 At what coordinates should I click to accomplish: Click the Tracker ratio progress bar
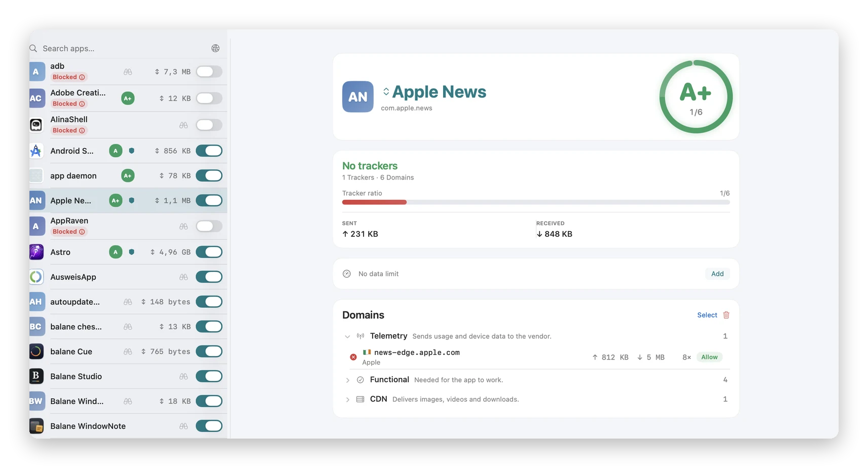(536, 202)
